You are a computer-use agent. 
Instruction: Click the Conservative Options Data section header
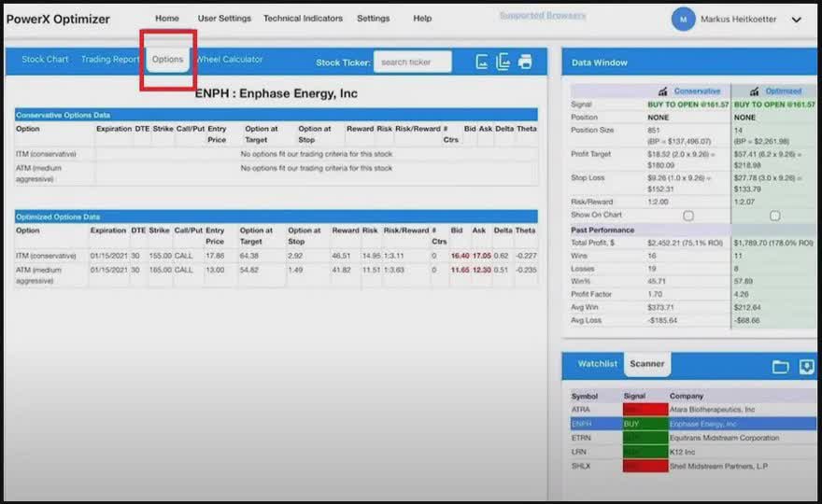pyautogui.click(x=276, y=115)
